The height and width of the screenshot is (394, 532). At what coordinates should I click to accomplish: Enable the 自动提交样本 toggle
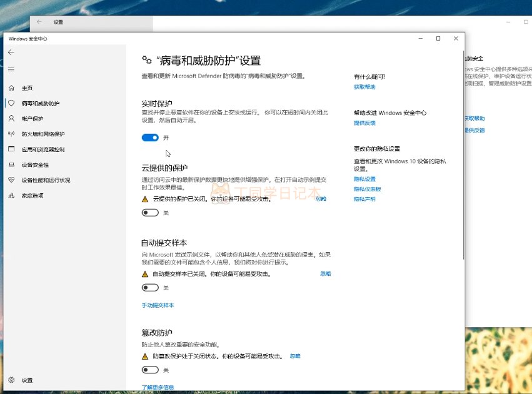click(x=150, y=288)
